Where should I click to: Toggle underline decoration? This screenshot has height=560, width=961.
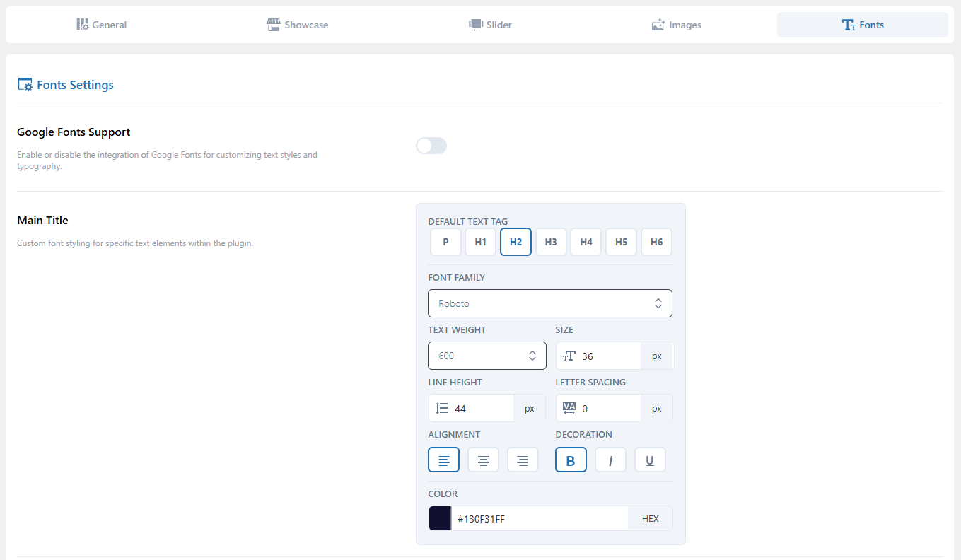(x=650, y=460)
